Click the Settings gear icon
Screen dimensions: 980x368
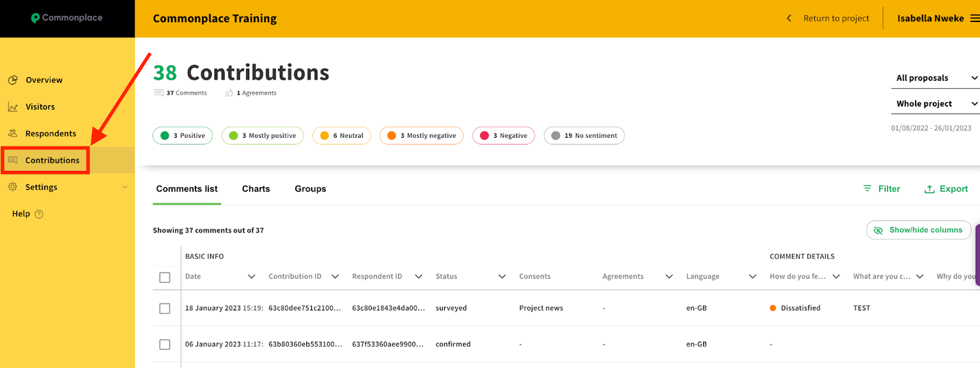[13, 187]
